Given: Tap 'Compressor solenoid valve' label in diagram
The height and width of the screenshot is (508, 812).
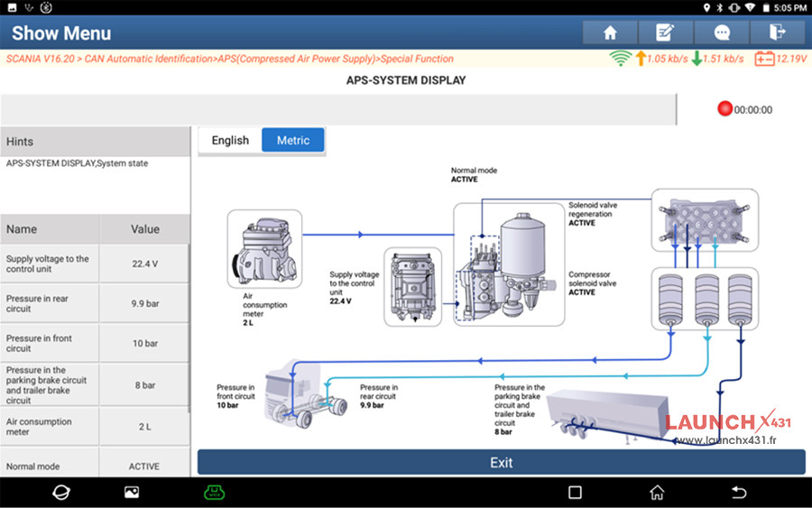Looking at the screenshot, I should tap(593, 283).
